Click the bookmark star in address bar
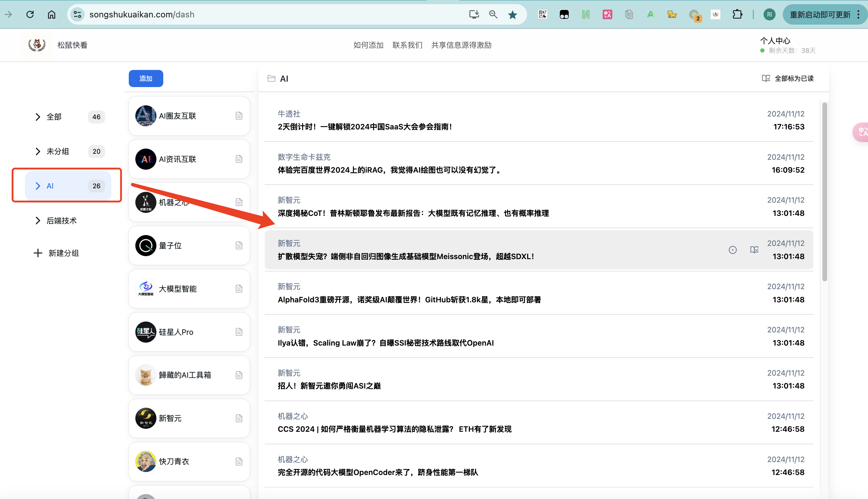The height and width of the screenshot is (499, 868). pyautogui.click(x=512, y=14)
